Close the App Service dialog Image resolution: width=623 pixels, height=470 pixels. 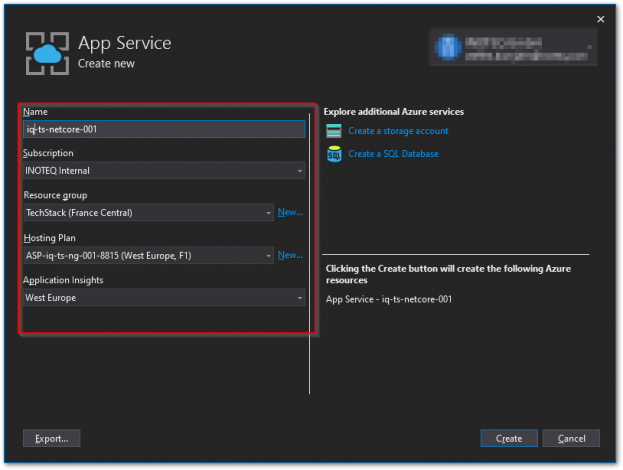coord(600,19)
